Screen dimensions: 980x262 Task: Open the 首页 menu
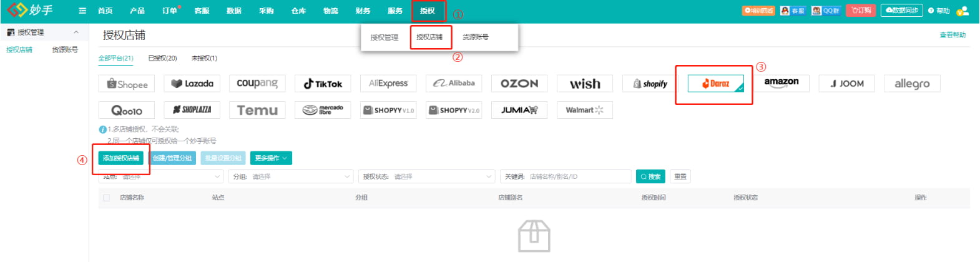tap(105, 11)
